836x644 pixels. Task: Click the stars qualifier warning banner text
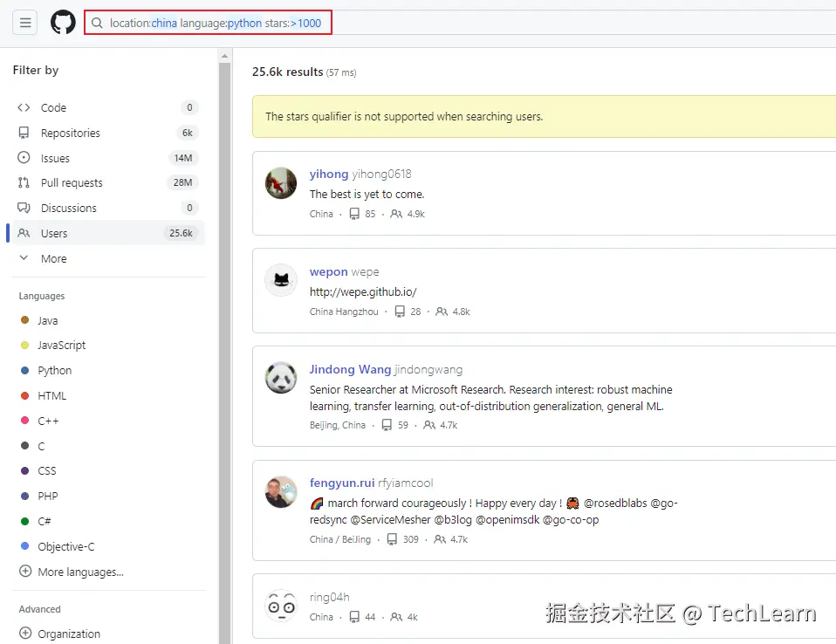(404, 117)
